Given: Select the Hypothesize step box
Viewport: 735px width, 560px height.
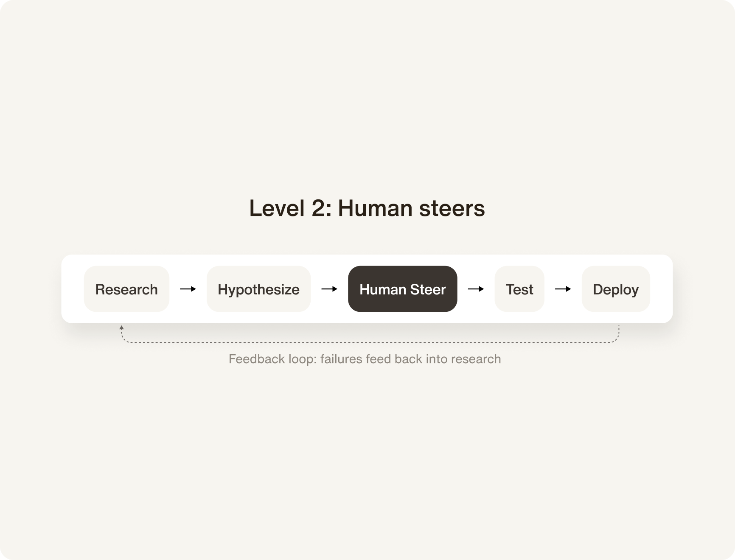Looking at the screenshot, I should tap(258, 289).
